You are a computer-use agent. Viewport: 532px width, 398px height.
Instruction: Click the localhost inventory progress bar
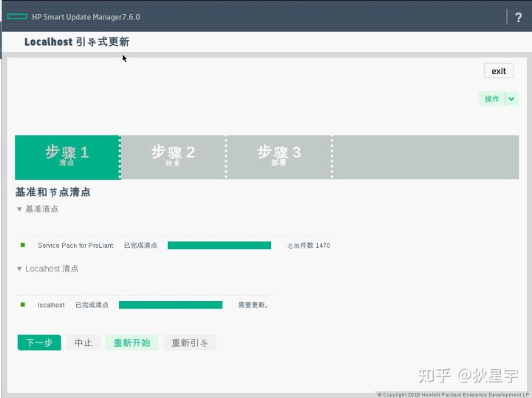171,305
